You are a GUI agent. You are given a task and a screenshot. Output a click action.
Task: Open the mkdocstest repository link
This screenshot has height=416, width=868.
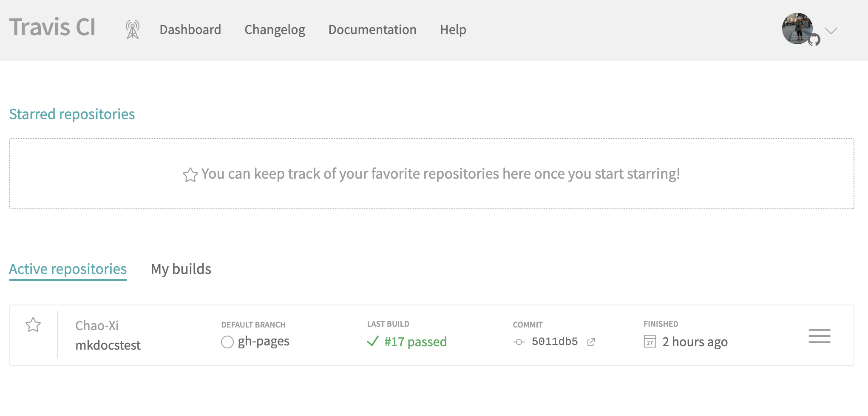[x=108, y=345]
